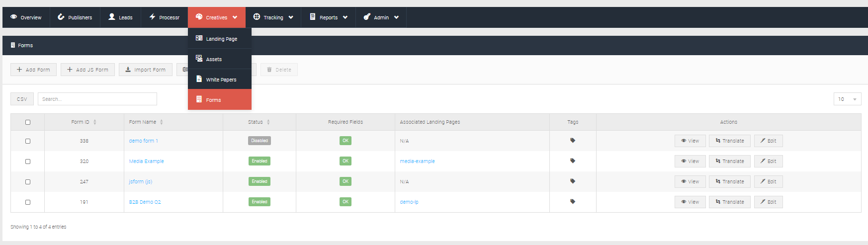Click the tag icon for demo form 1
The height and width of the screenshot is (245, 868).
[573, 141]
